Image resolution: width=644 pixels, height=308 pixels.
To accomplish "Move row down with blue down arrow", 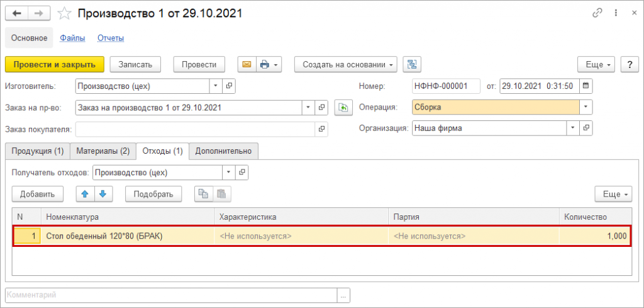I will click(x=103, y=194).
